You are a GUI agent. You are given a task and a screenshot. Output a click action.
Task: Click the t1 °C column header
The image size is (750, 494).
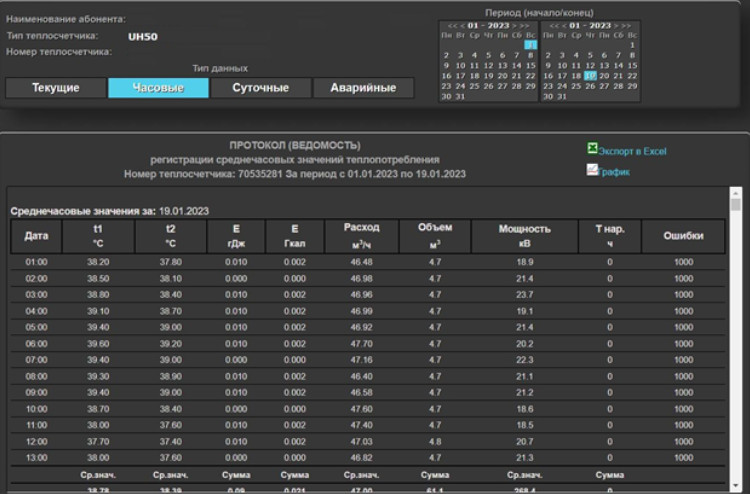point(98,236)
